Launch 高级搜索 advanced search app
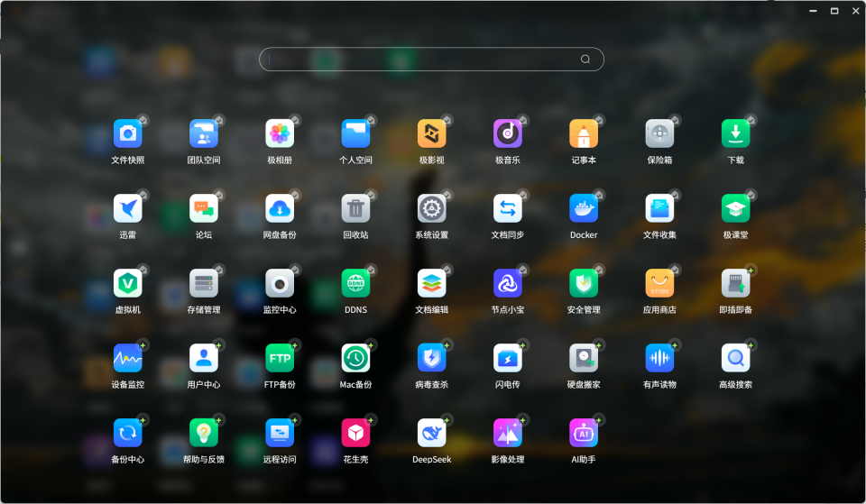The image size is (866, 504). click(736, 358)
